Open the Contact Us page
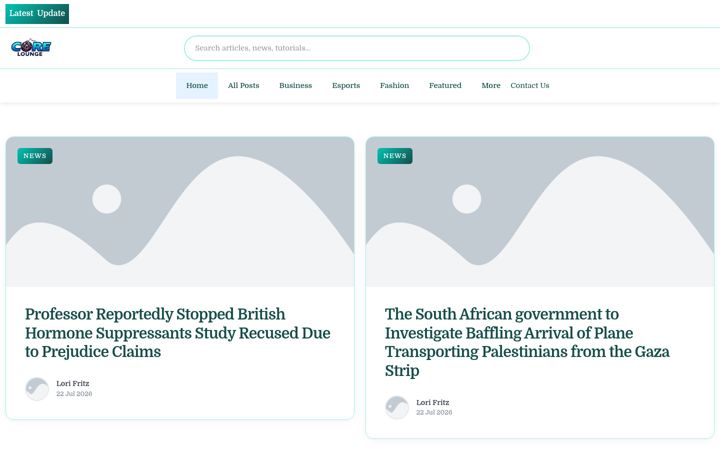This screenshot has height=450, width=720. coord(530,85)
